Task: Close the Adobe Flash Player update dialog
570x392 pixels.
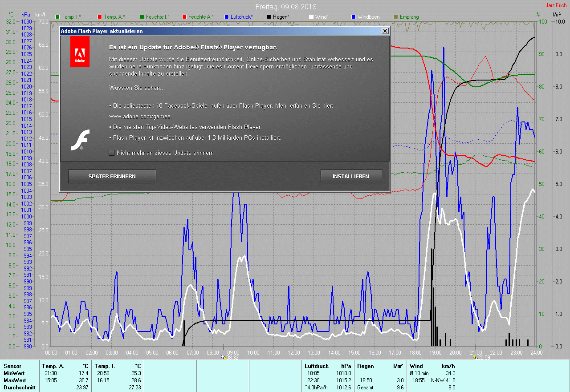Action: point(385,31)
